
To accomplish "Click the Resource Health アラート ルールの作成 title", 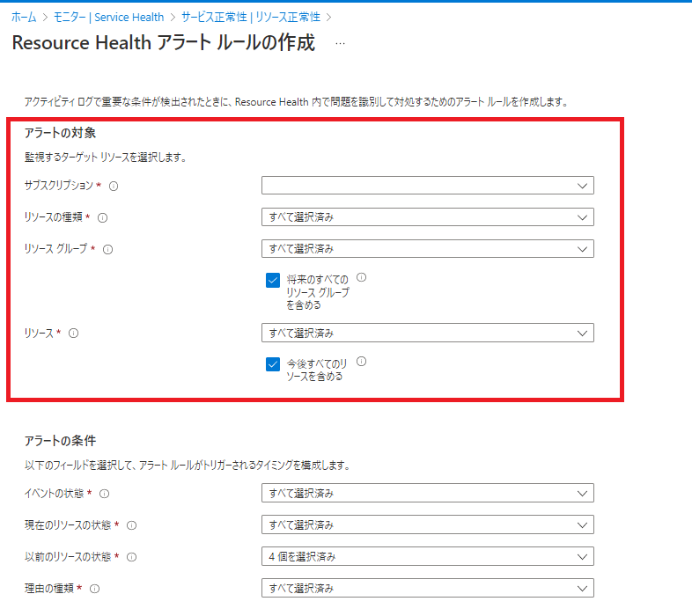I will (x=164, y=43).
